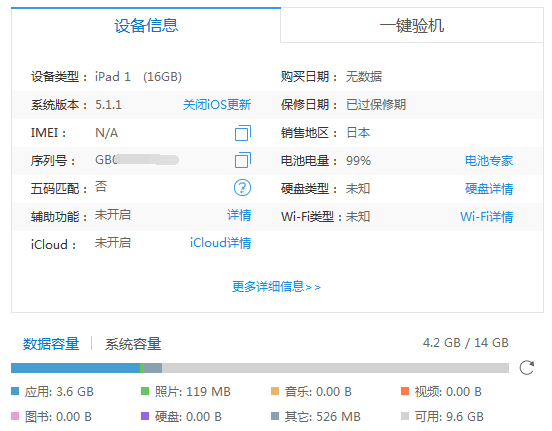
Task: Copy the IMEI value with the copy icon
Action: 243,133
